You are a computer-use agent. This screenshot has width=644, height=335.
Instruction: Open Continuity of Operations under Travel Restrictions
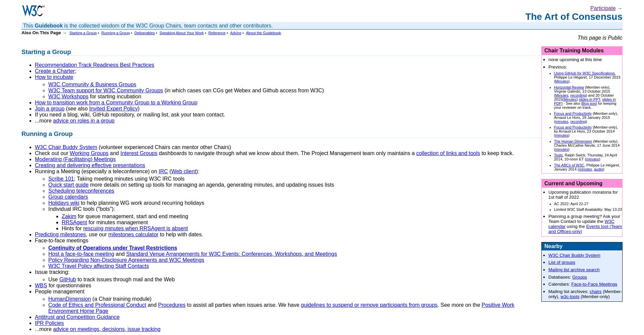coord(113,248)
